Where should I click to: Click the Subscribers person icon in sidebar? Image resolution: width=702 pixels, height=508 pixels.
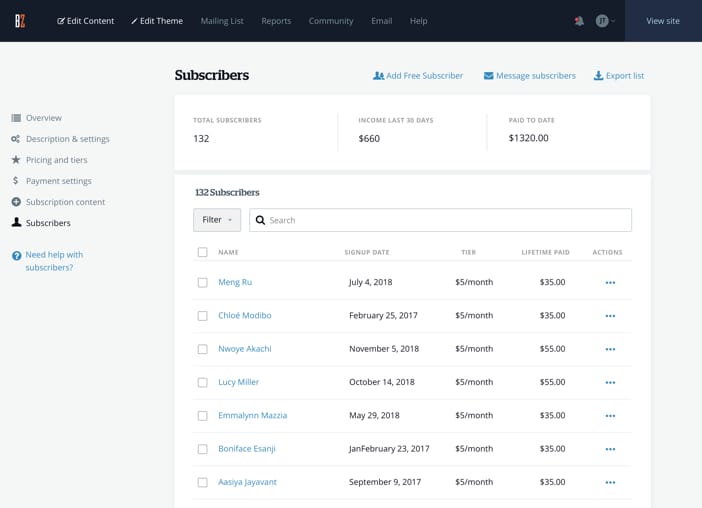16,222
